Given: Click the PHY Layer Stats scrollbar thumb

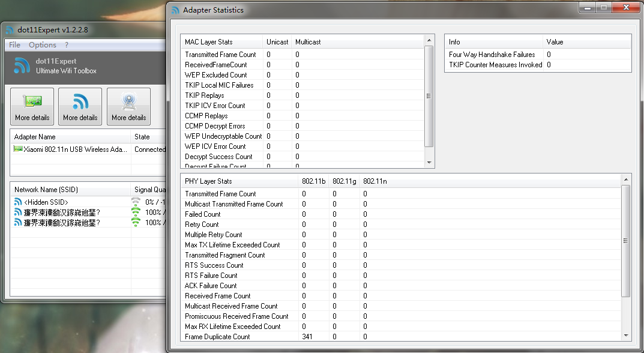Looking at the screenshot, I should pyautogui.click(x=625, y=240).
